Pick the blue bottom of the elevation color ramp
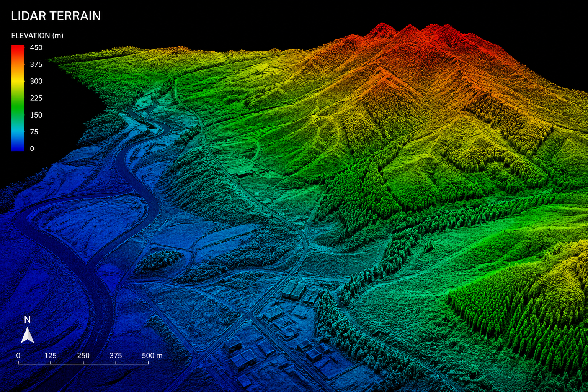Viewport: 588px width, 392px height. click(18, 147)
